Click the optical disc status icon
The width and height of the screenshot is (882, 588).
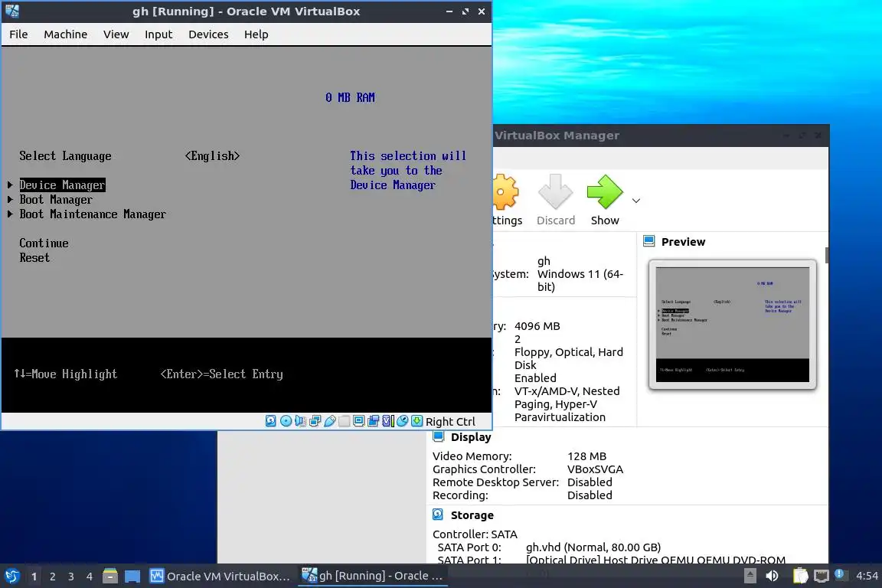(x=286, y=421)
